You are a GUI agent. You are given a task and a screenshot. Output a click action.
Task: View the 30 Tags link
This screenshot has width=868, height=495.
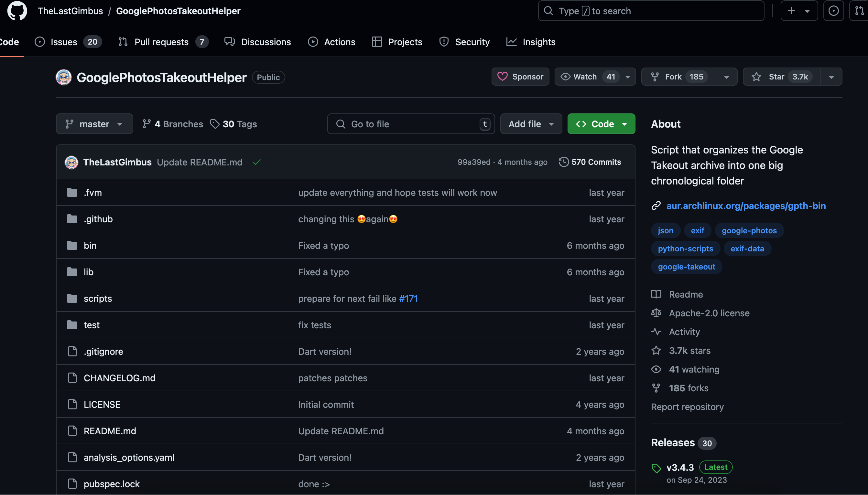point(233,124)
